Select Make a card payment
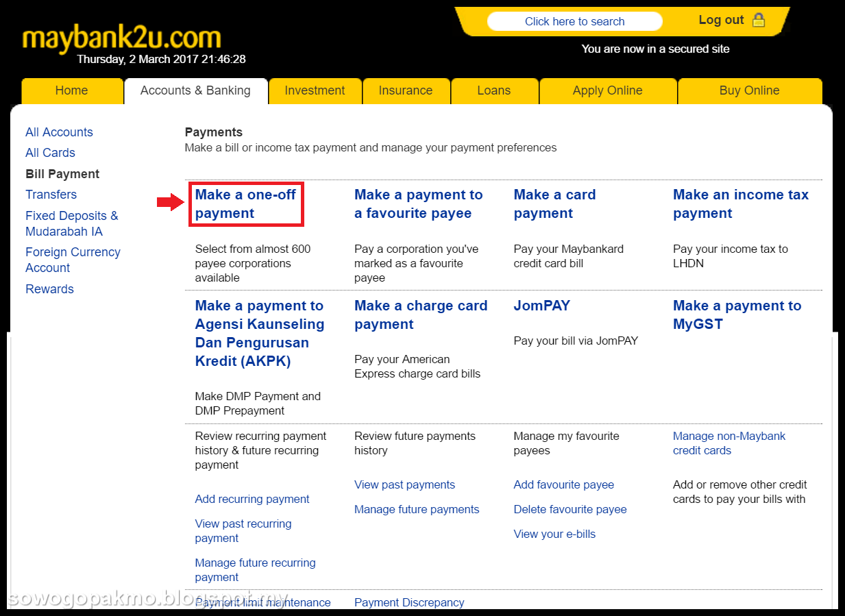The width and height of the screenshot is (845, 616). click(x=554, y=204)
